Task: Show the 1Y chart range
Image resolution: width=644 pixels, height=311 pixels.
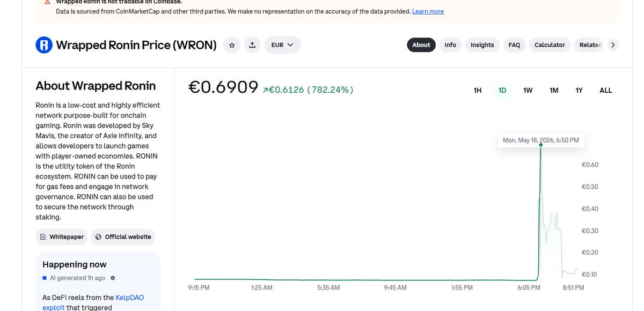Action: (579, 90)
